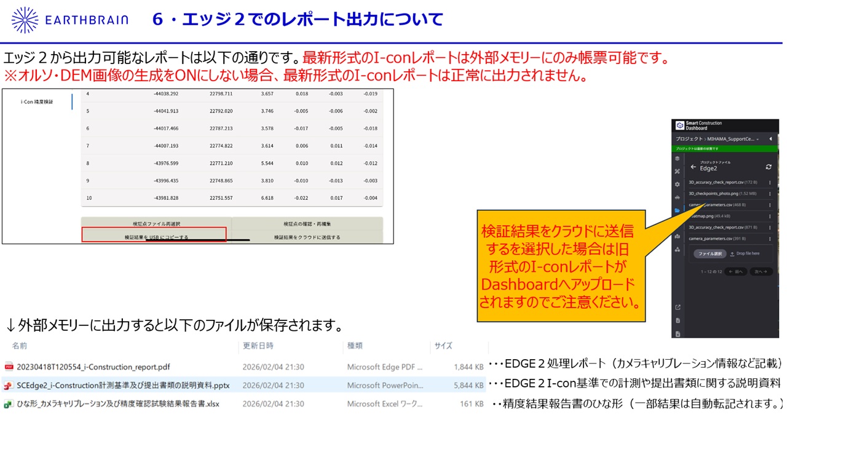Select the green プロジェクトは最新の状態です status bar
868x473 pixels.
tap(725, 148)
